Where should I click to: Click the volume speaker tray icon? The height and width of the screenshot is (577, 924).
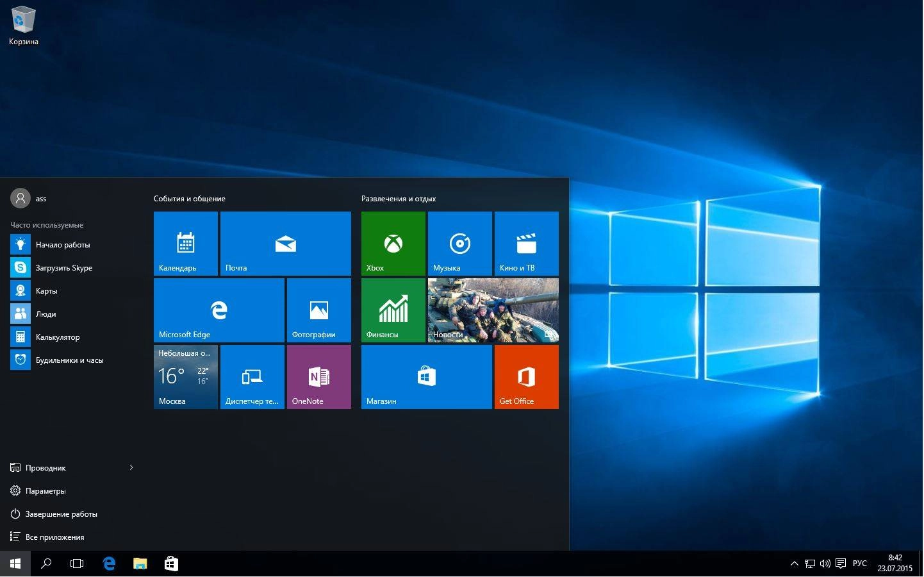tap(825, 564)
